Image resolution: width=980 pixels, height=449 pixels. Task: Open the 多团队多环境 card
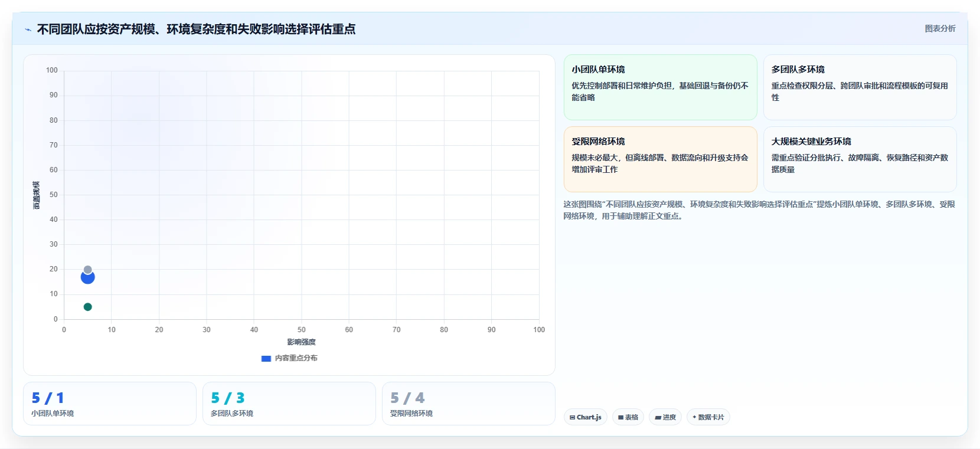[x=860, y=87]
